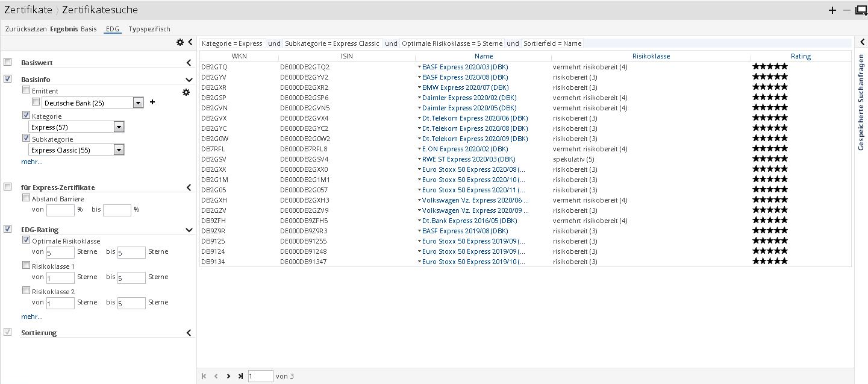868x384 pixels.
Task: Switch to the Basis tab
Action: coord(89,29)
